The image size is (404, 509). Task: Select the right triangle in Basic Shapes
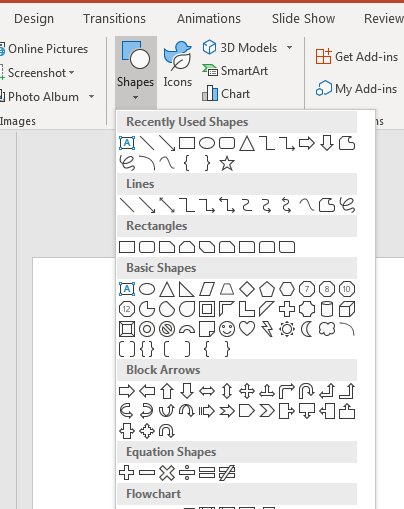click(187, 289)
